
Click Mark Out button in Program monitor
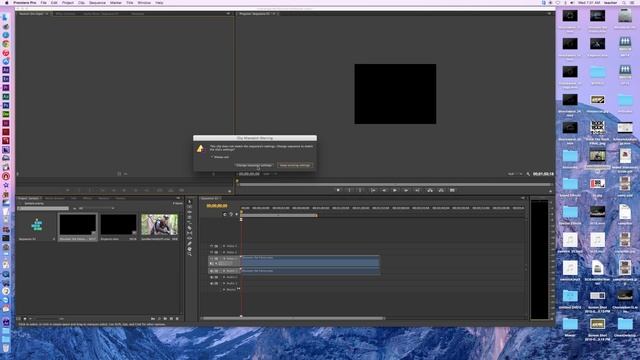360,190
